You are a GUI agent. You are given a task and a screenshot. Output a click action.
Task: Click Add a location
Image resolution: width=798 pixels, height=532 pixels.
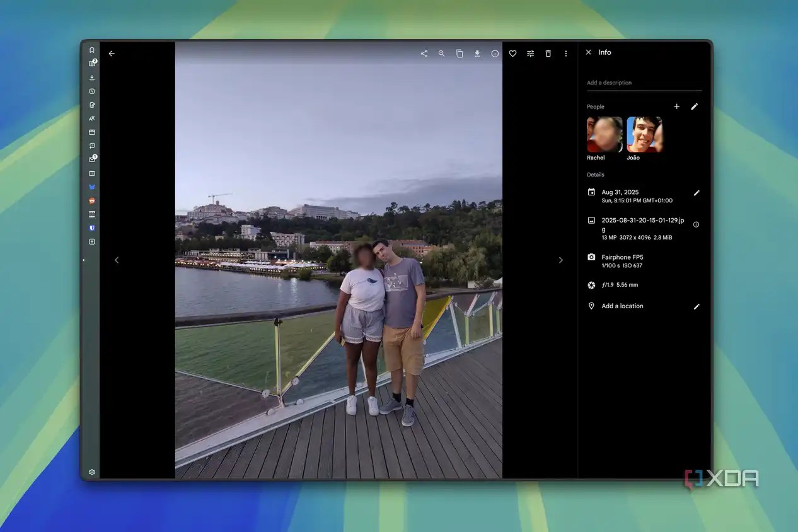click(x=622, y=306)
